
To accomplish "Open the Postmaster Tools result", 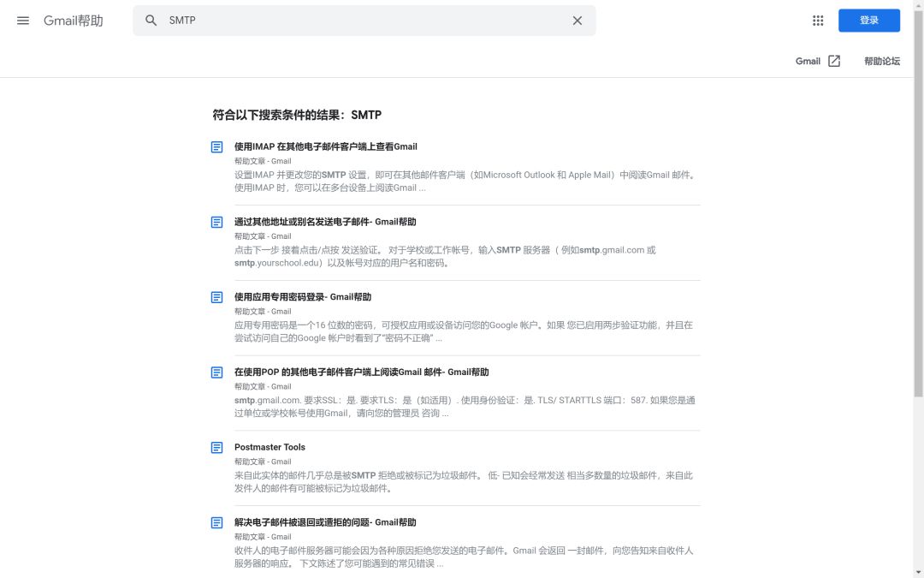I will coord(269,447).
